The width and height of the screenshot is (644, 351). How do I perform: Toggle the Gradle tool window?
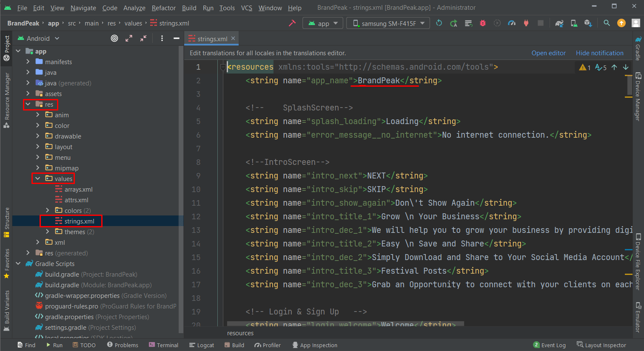click(638, 48)
